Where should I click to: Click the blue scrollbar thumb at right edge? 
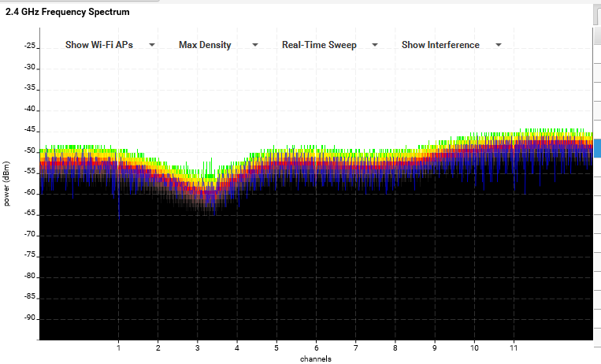[x=597, y=148]
